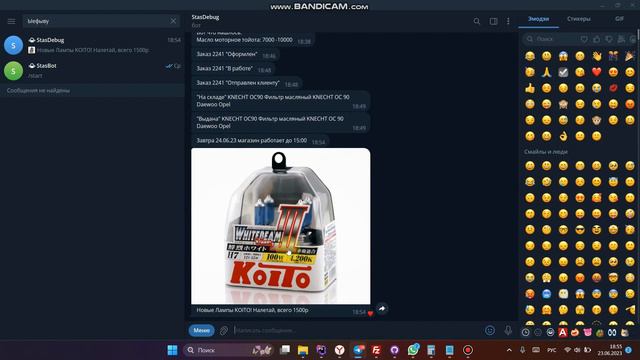Click the "Выдана" KNECHT OC90 message
Screen dimensions: 640x360
[x=281, y=122]
